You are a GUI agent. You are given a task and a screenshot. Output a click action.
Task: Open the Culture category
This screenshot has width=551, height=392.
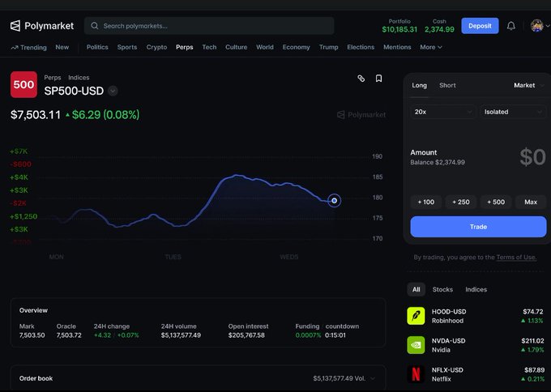pos(236,47)
